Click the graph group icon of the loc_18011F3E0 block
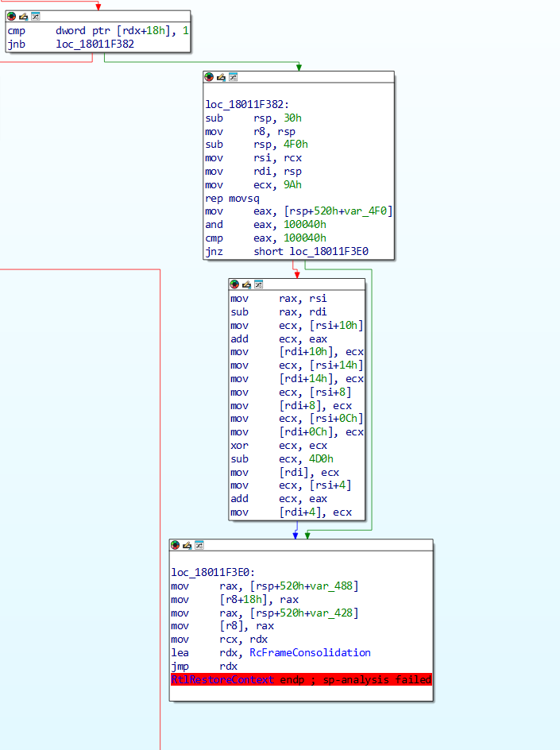The height and width of the screenshot is (750, 560). (199, 545)
